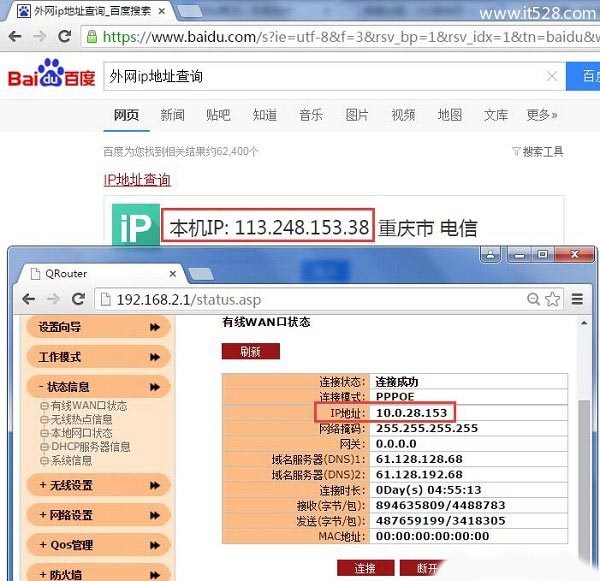This screenshot has width=600, height=581.
Task: Click the green iP logo icon
Action: click(x=136, y=224)
